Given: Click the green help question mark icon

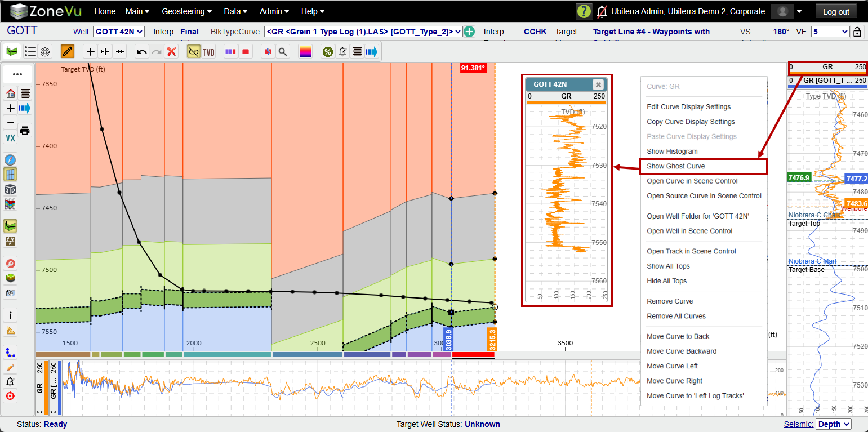Looking at the screenshot, I should pyautogui.click(x=584, y=11).
